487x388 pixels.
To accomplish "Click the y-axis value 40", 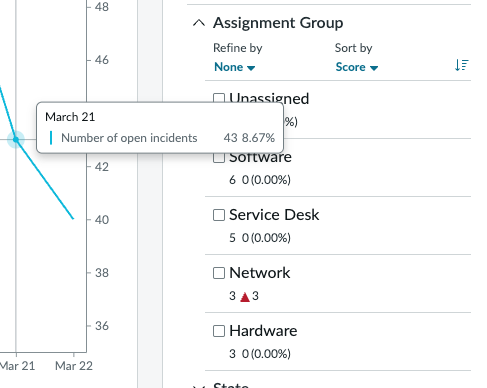I will [102, 220].
